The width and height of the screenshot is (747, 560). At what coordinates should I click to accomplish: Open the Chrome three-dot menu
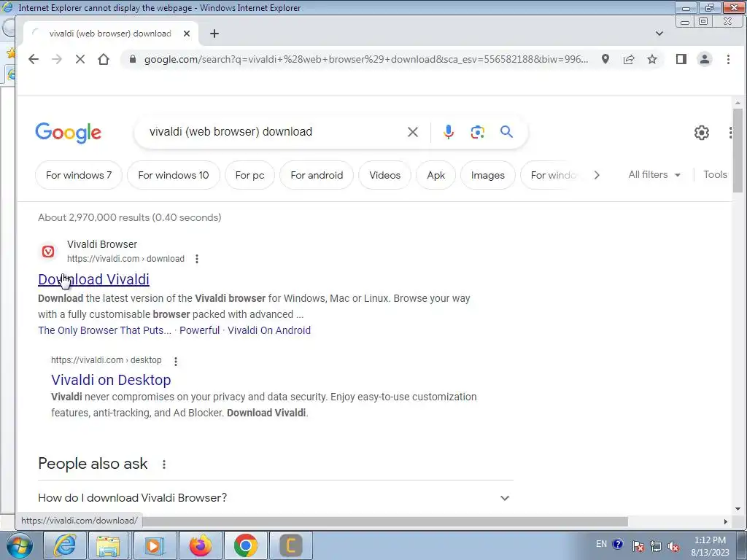click(728, 59)
